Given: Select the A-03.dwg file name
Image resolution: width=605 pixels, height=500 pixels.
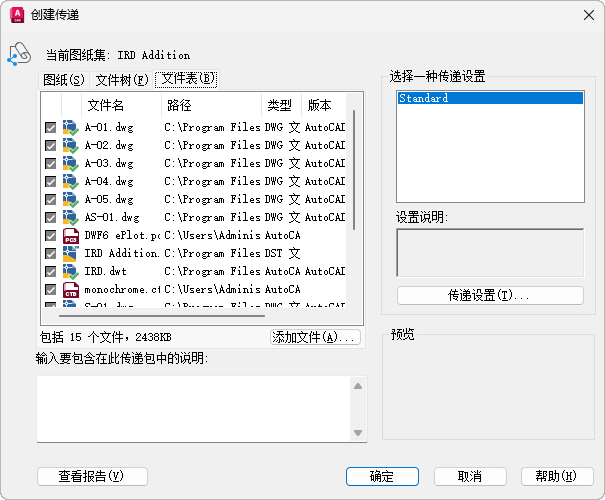Looking at the screenshot, I should 109,164.
